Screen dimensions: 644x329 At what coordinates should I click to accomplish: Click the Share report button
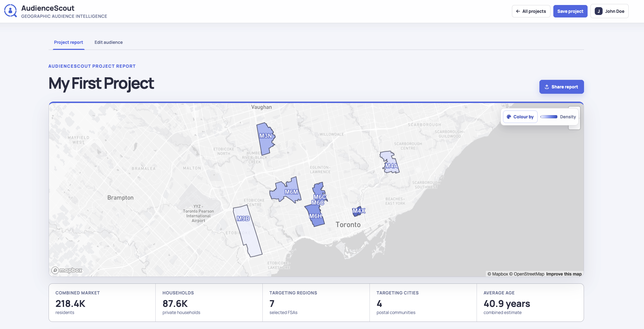point(562,87)
